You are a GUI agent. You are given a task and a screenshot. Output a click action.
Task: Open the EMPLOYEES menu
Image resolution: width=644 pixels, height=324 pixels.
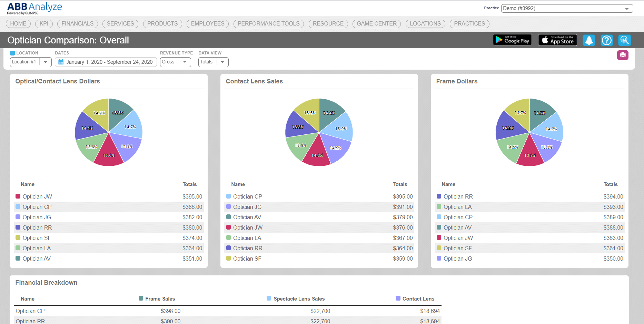click(x=208, y=24)
